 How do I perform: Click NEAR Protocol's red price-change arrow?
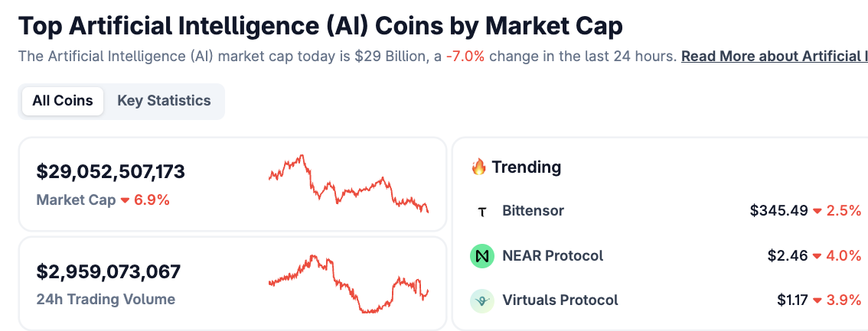click(x=817, y=256)
